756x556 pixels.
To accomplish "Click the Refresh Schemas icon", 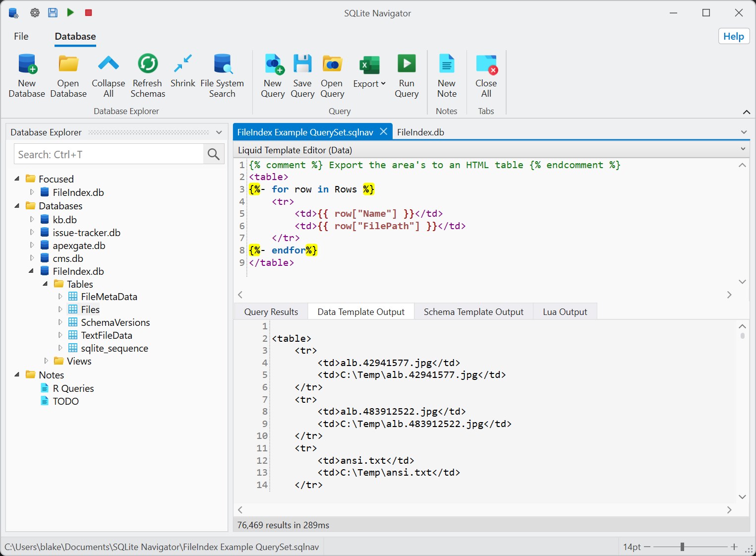I will (x=147, y=75).
